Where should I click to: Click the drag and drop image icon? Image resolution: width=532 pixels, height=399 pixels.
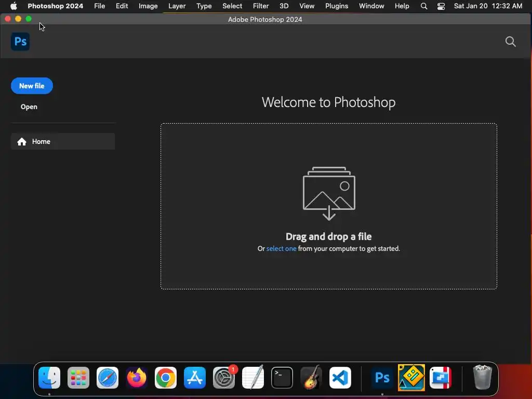329,193
